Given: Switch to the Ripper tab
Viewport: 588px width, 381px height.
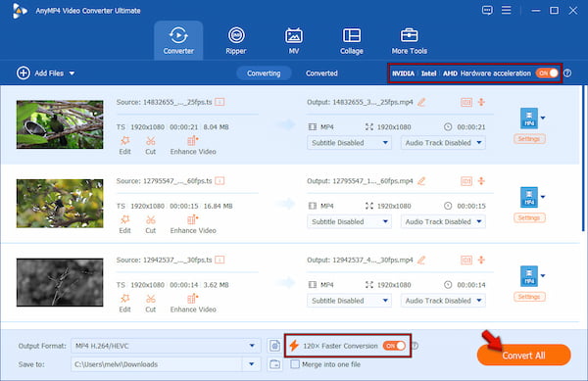Looking at the screenshot, I should pyautogui.click(x=236, y=40).
